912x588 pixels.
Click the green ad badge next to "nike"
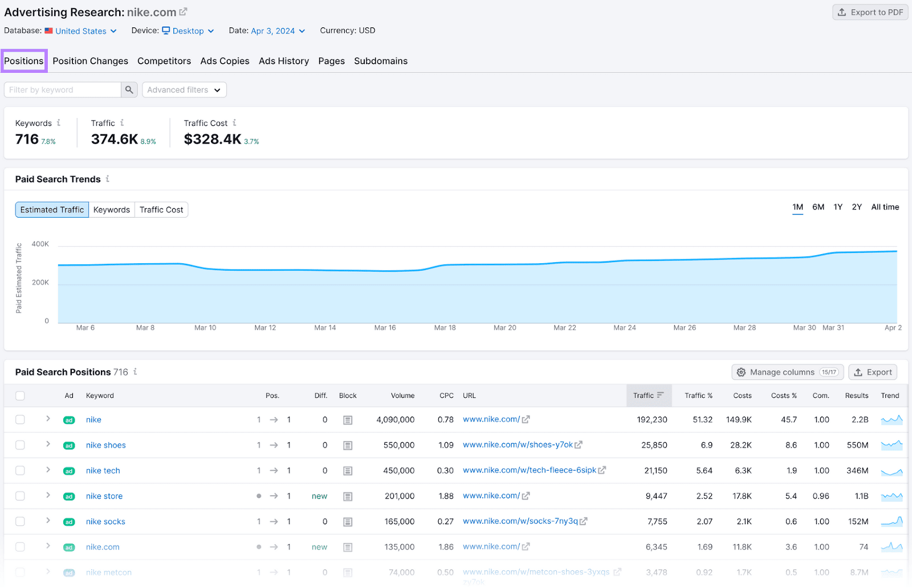click(x=68, y=420)
